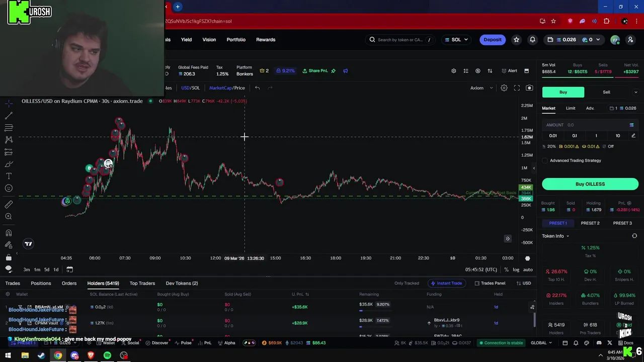Open Docs link in footer

[625, 343]
